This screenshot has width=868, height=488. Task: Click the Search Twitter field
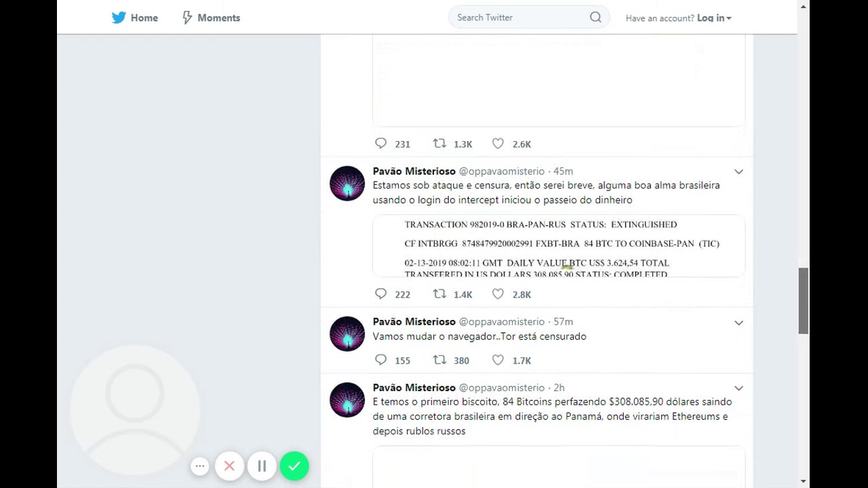tap(529, 18)
